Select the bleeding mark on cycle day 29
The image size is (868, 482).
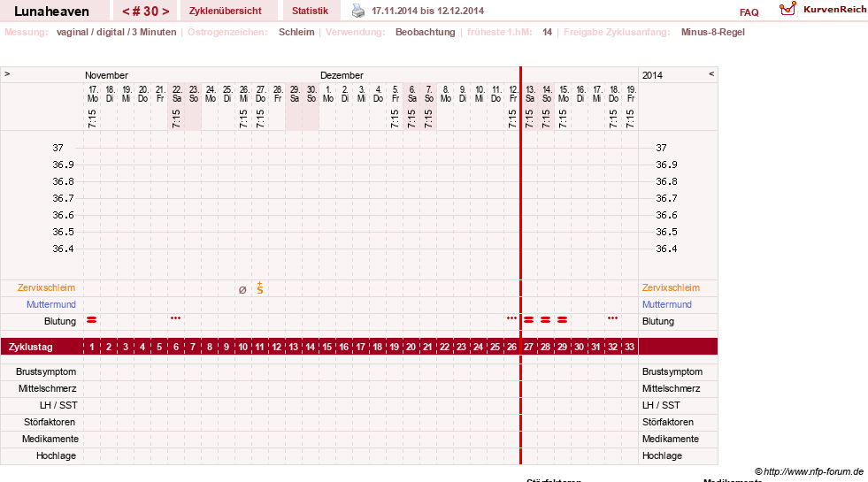[x=563, y=320]
